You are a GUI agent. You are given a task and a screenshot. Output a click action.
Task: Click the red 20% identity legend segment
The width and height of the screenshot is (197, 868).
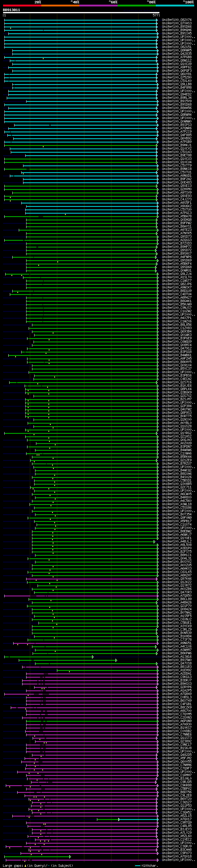coord(22,6)
